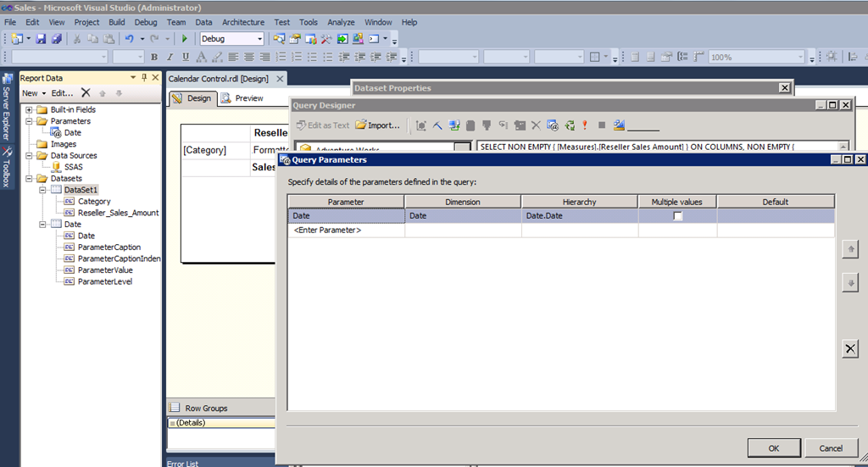Click OK in Query Parameters dialog
The height and width of the screenshot is (467, 868).
773,448
